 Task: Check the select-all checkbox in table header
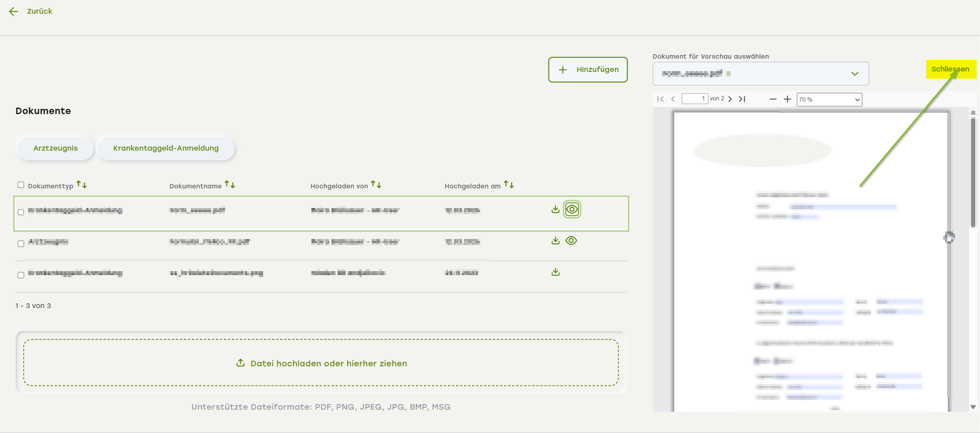point(21,185)
